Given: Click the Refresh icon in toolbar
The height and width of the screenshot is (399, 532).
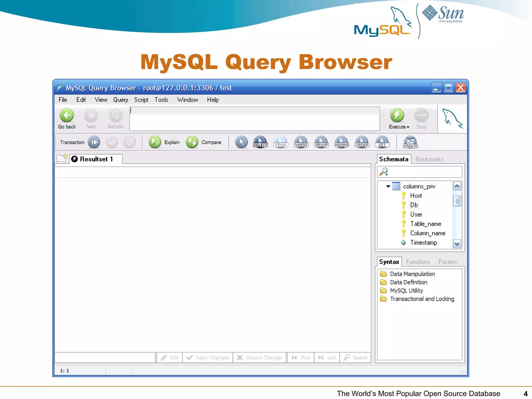Looking at the screenshot, I should pyautogui.click(x=116, y=115).
